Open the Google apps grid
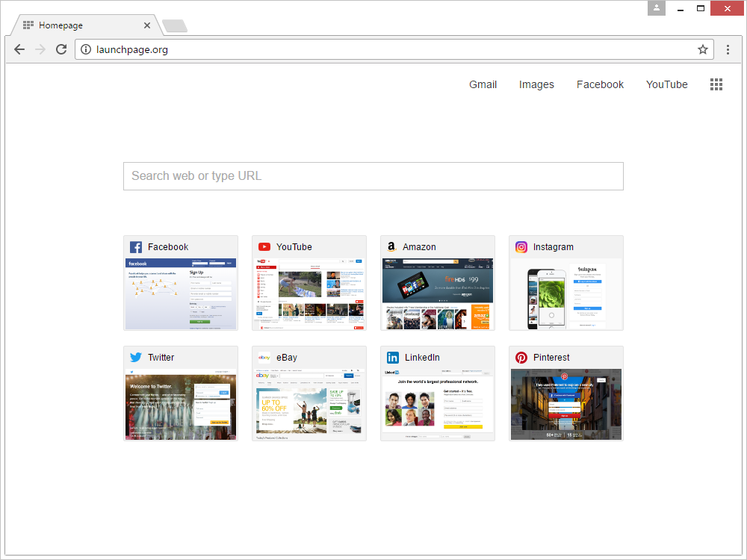This screenshot has height=560, width=747. pyautogui.click(x=716, y=84)
